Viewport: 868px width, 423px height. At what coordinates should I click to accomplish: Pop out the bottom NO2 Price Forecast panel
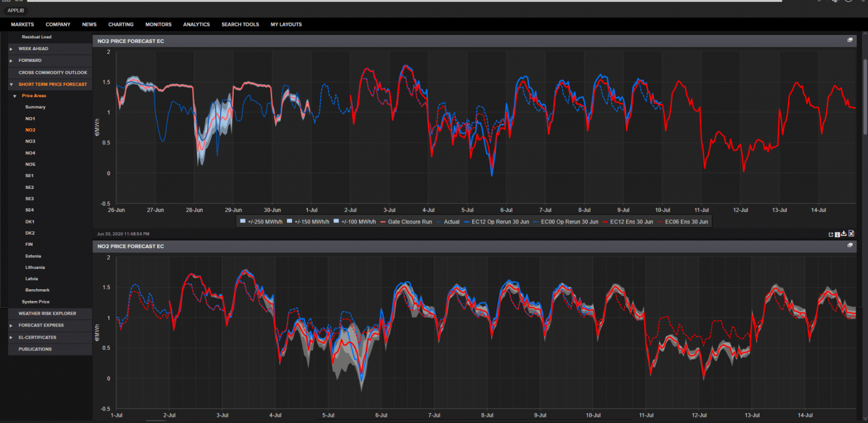coord(850,245)
